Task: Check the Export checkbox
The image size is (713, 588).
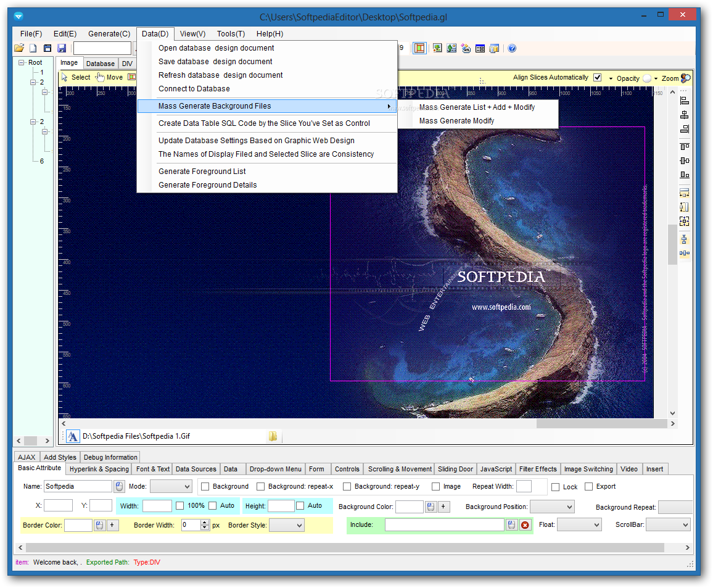Action: click(589, 487)
